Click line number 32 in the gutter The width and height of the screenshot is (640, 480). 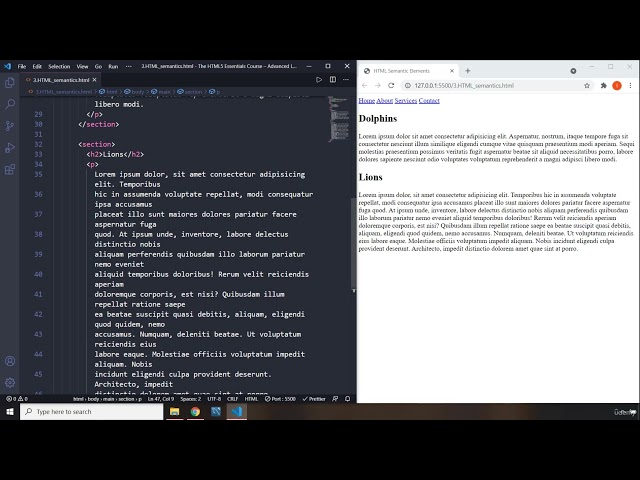pos(38,144)
